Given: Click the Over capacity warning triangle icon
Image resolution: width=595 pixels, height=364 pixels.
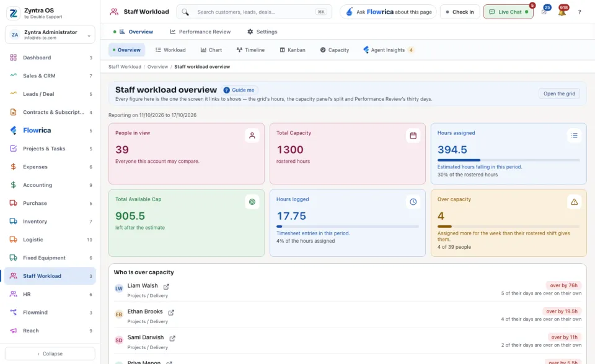Looking at the screenshot, I should 574,202.
